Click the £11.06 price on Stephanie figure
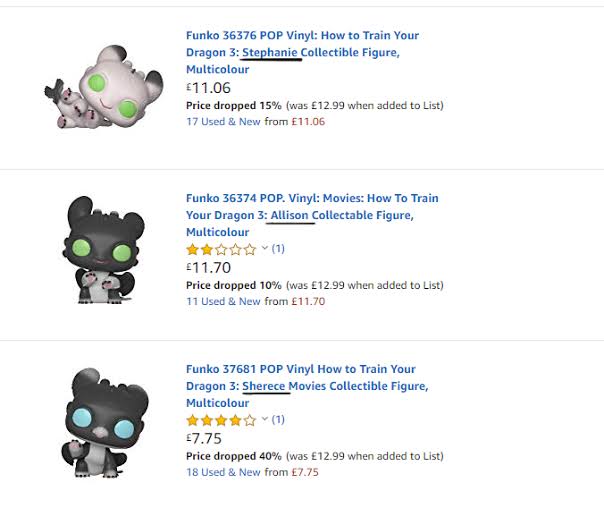604x508 pixels. [208, 88]
